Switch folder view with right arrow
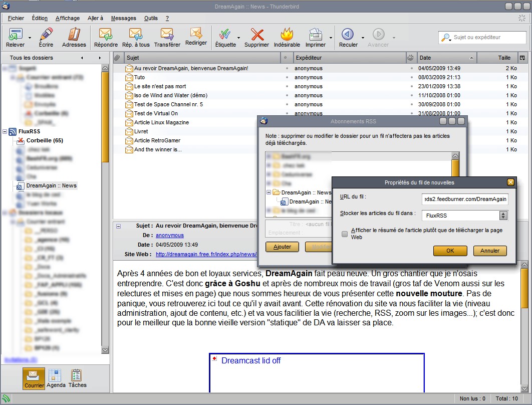The image size is (532, 405). click(100, 58)
